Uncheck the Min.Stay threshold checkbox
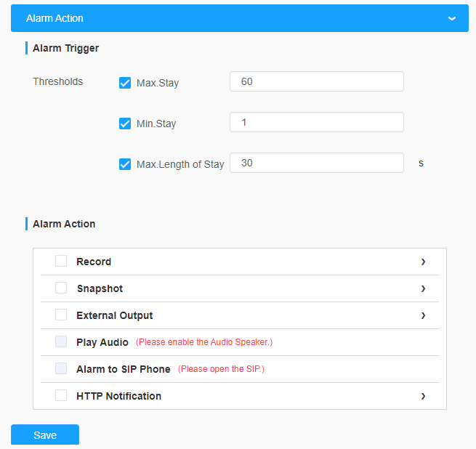 point(125,124)
